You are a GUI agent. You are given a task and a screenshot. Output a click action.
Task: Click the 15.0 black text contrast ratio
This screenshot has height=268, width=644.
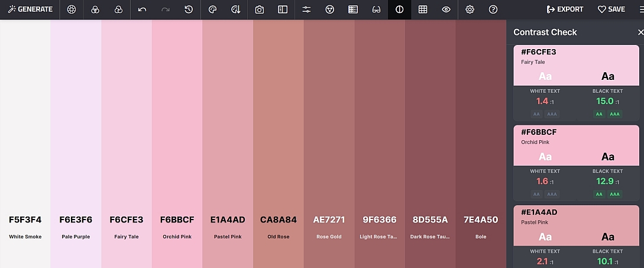click(604, 101)
